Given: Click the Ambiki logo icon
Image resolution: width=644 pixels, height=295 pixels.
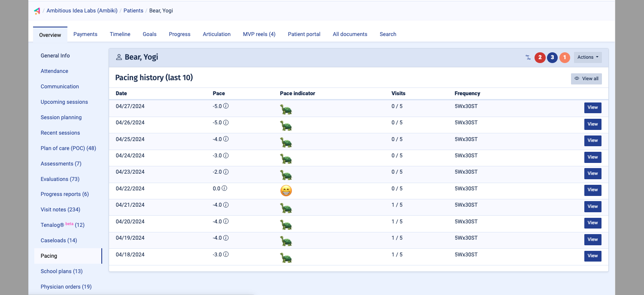Looking at the screenshot, I should click(37, 11).
